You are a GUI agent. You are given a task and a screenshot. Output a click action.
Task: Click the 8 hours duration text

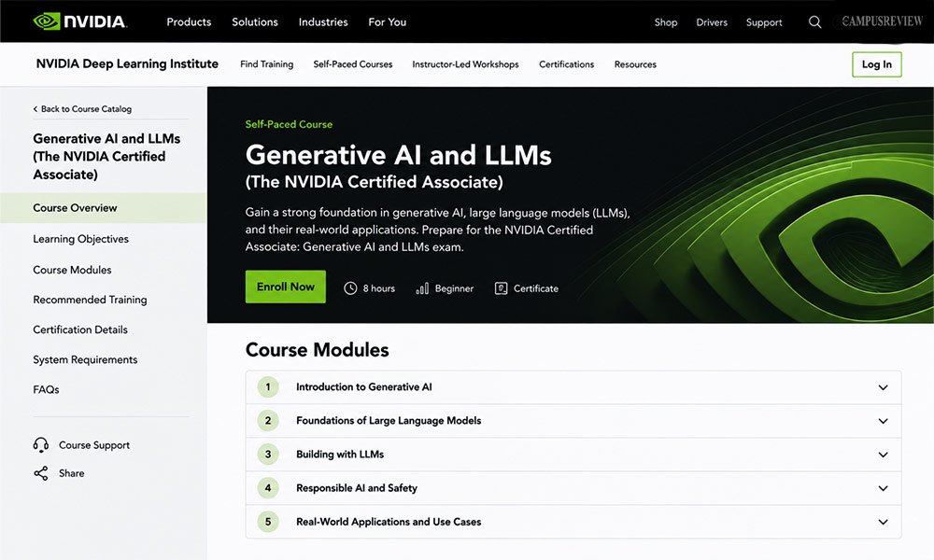click(379, 288)
